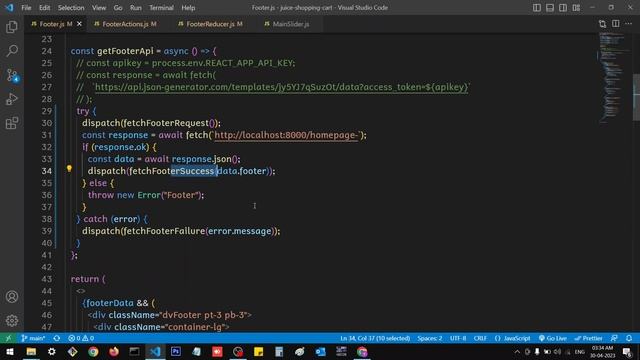Open the Selection menu
Image resolution: width=640 pixels, height=360 pixels.
(71, 8)
